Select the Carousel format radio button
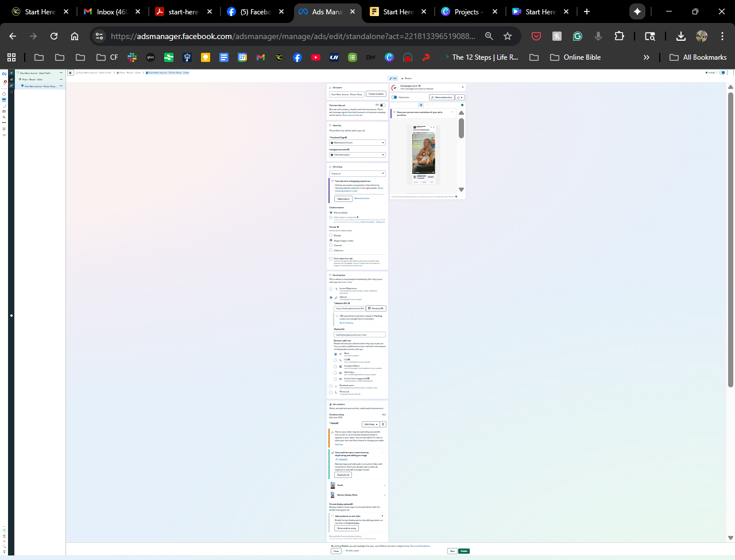The image size is (735, 560). click(331, 246)
